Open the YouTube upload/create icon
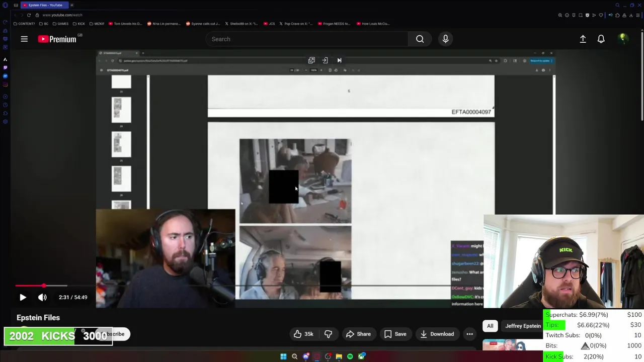 click(583, 39)
